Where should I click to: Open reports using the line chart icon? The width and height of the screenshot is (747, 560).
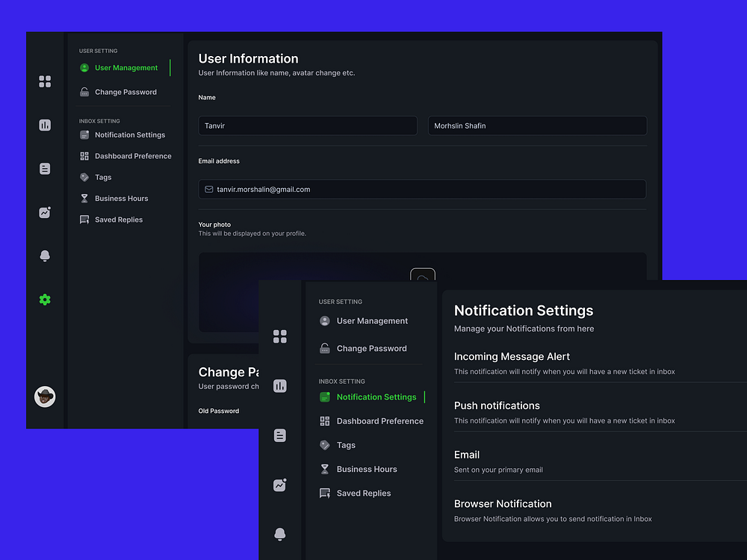tap(45, 212)
